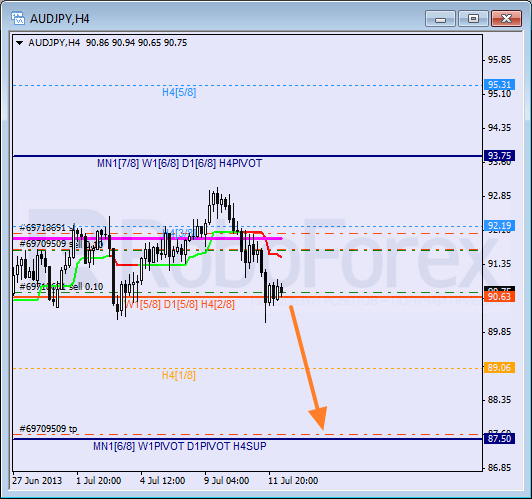Select the magenta horizontal line
Image resolution: width=532 pixels, height=499 pixels.
pyautogui.click(x=148, y=238)
